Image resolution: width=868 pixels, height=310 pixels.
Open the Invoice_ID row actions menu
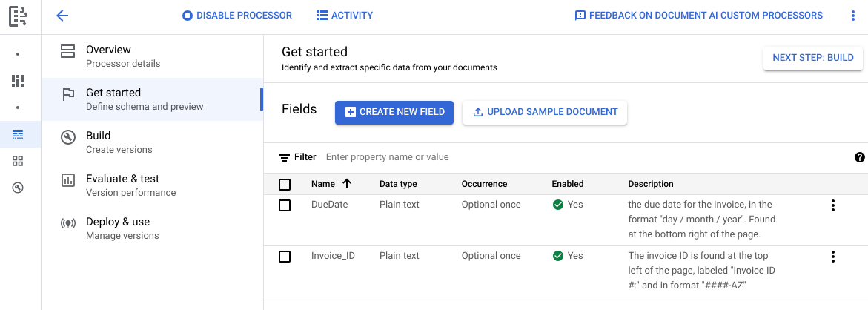833,257
